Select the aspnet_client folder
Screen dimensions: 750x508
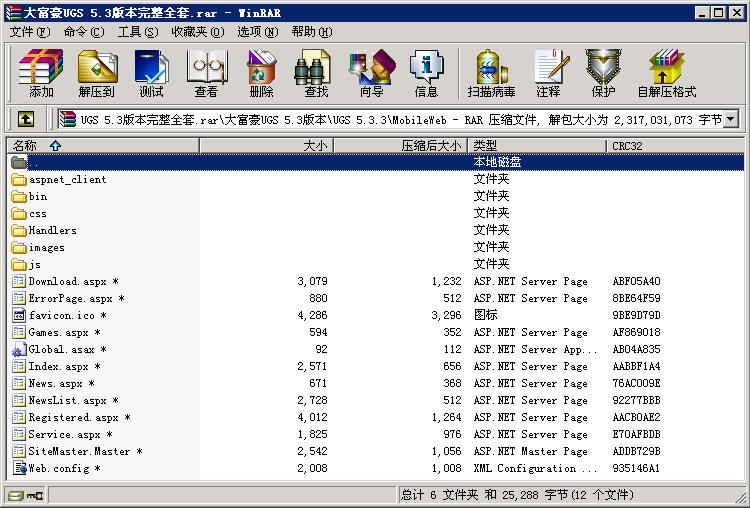tap(67, 180)
